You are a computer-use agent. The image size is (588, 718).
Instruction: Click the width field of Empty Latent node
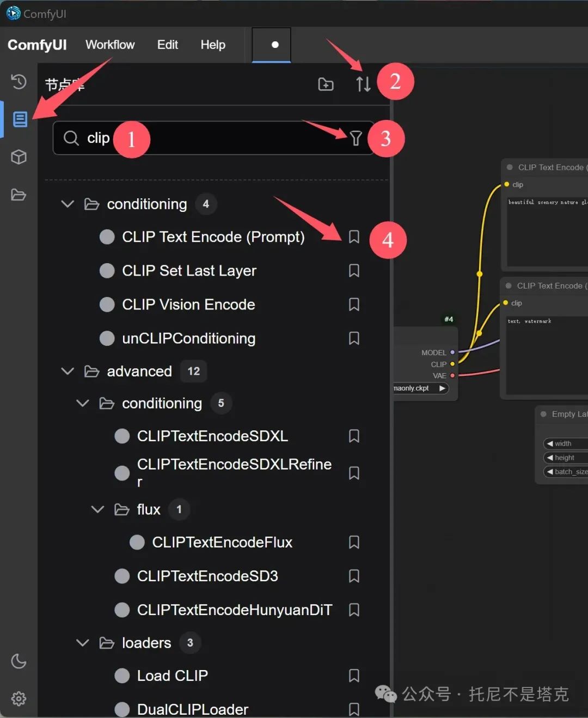565,443
